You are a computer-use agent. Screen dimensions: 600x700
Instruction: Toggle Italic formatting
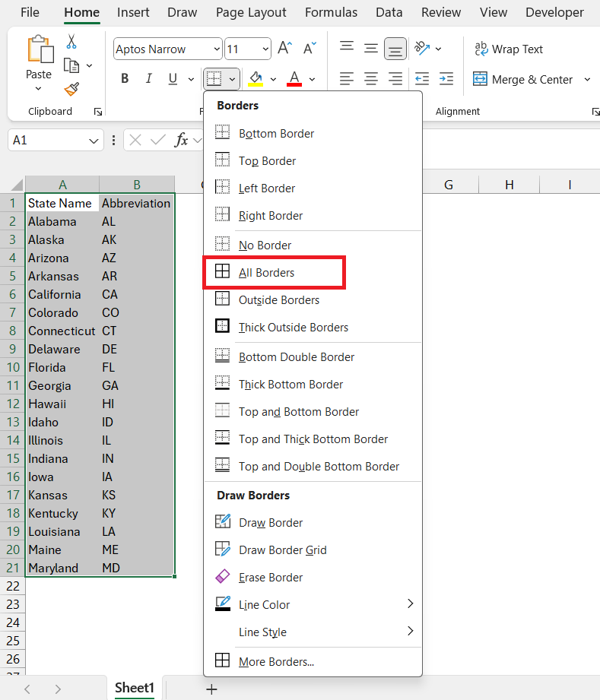click(x=149, y=79)
